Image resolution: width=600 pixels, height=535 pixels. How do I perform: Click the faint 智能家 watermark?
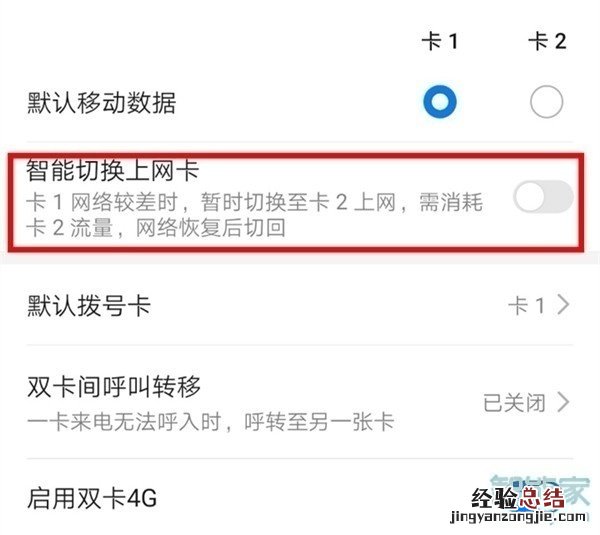(540, 490)
